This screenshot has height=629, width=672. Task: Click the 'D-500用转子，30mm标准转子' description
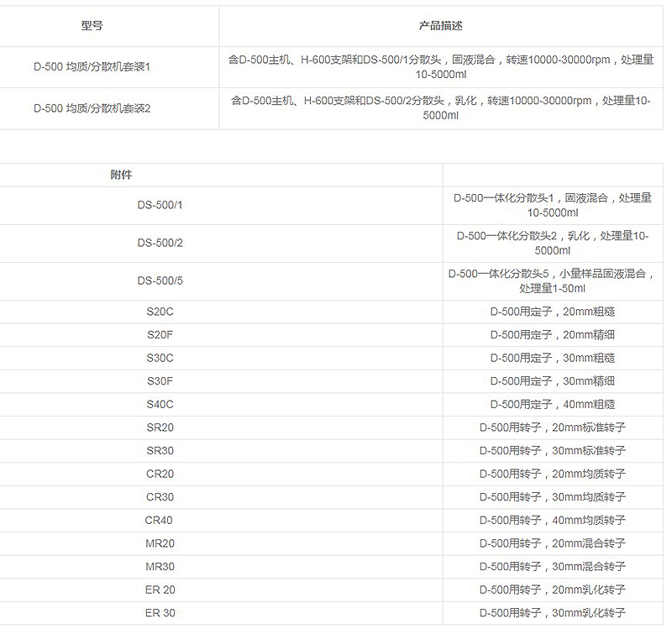tap(553, 450)
